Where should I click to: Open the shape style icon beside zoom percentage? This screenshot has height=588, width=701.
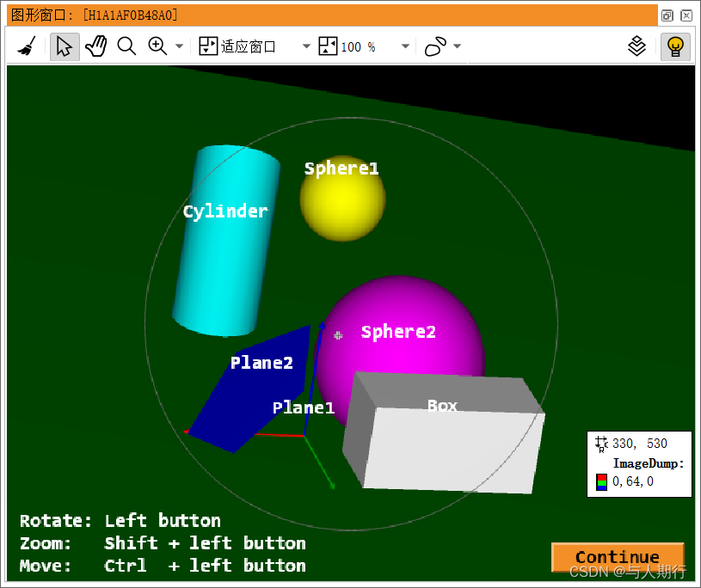pyautogui.click(x=435, y=46)
